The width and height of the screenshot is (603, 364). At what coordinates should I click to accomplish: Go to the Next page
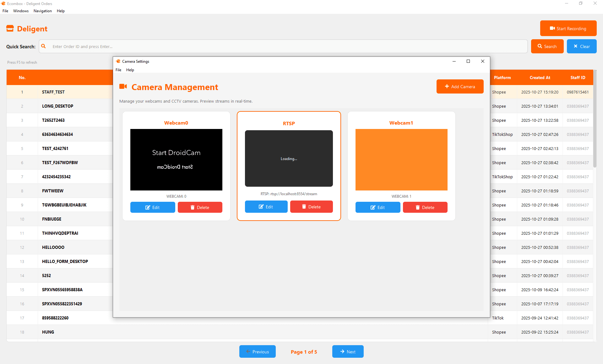(x=348, y=352)
